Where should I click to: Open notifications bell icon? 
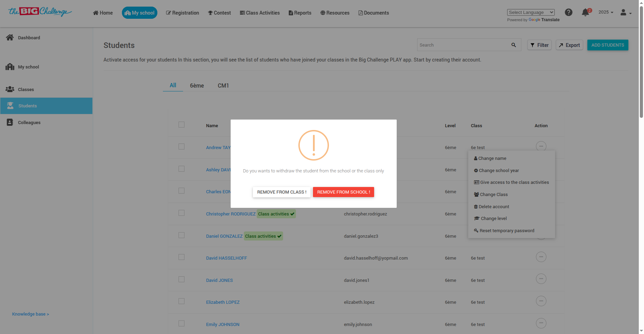[x=586, y=13]
